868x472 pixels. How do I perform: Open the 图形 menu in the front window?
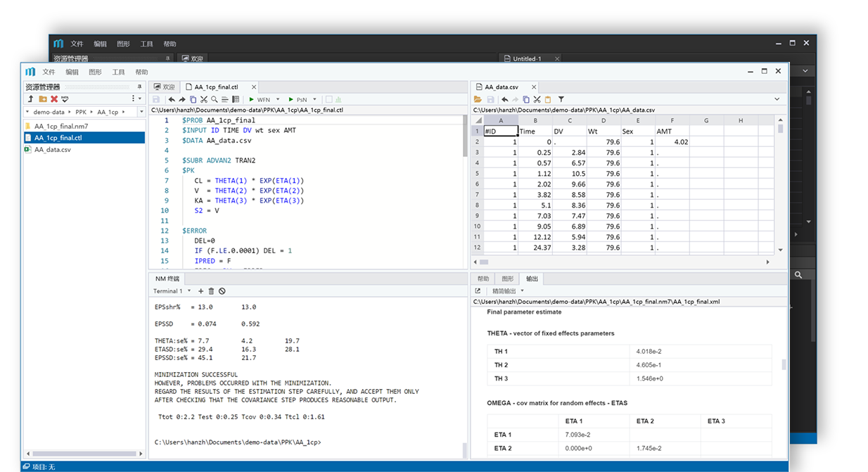coord(95,72)
